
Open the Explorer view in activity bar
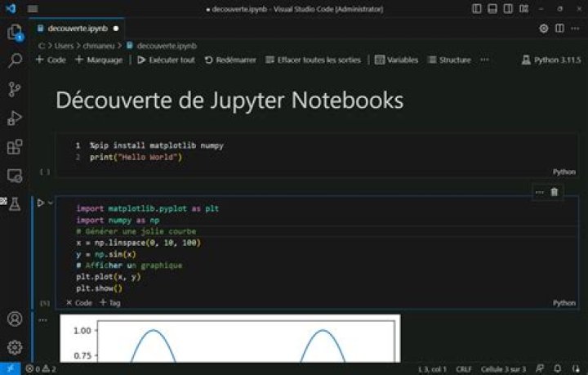[x=15, y=32]
